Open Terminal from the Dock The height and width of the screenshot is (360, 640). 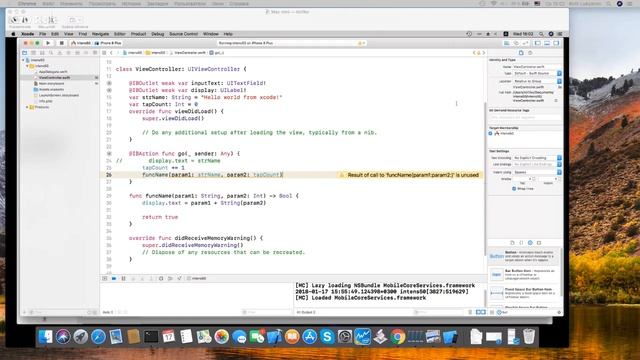click(151, 337)
